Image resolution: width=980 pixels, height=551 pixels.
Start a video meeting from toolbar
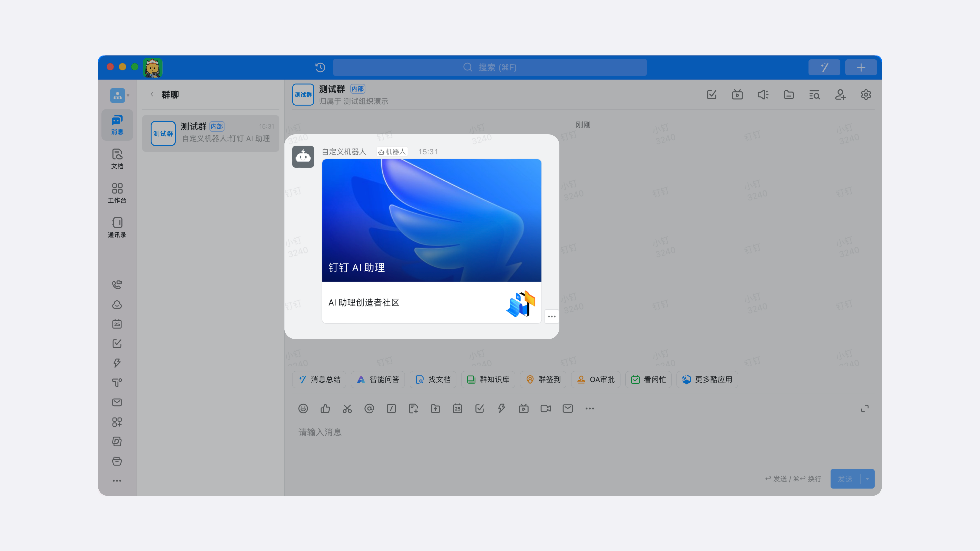tap(546, 408)
